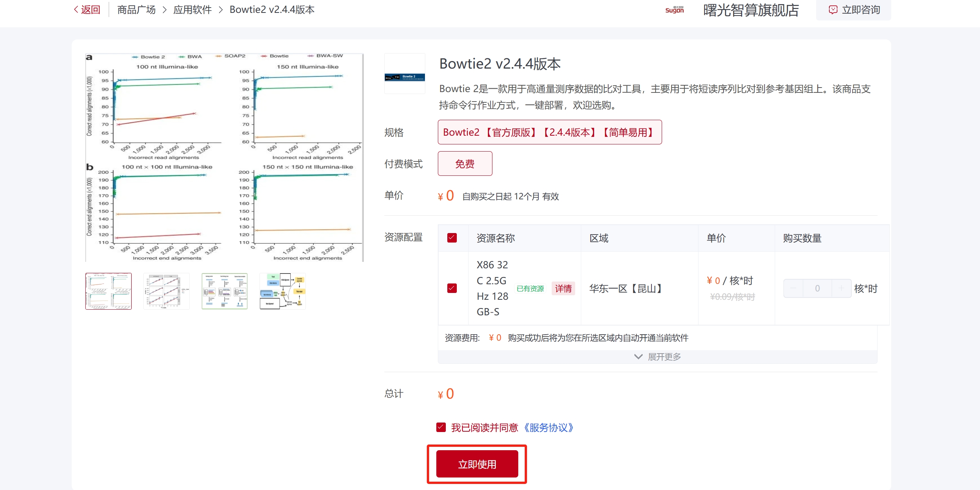
Task: Open the 《服务协议》 link
Action: pos(548,427)
